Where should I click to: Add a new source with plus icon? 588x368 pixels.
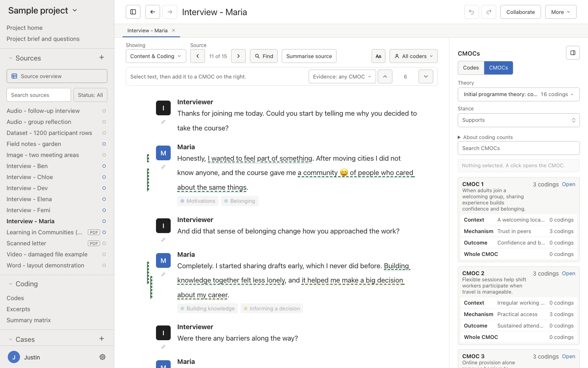tap(102, 58)
